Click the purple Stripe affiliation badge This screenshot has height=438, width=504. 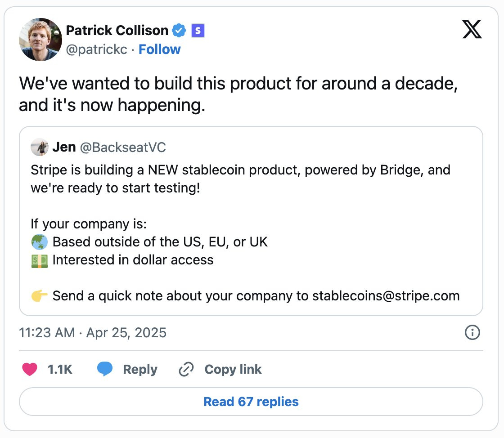coord(198,31)
